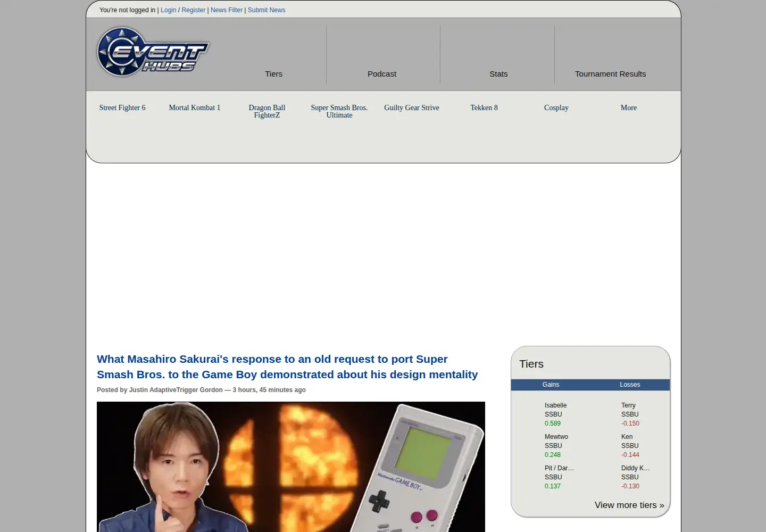Viewport: 766px width, 532px height.
Task: Select Terry in the Losses list
Action: [x=628, y=405]
